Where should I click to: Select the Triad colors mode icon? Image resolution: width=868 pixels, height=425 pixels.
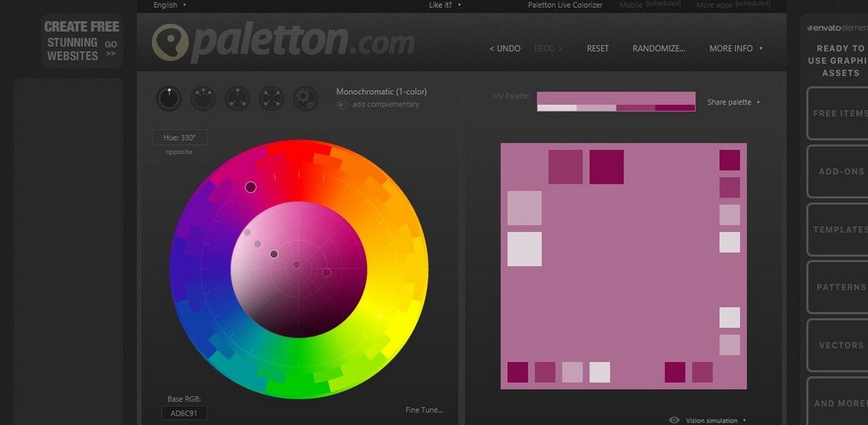238,99
